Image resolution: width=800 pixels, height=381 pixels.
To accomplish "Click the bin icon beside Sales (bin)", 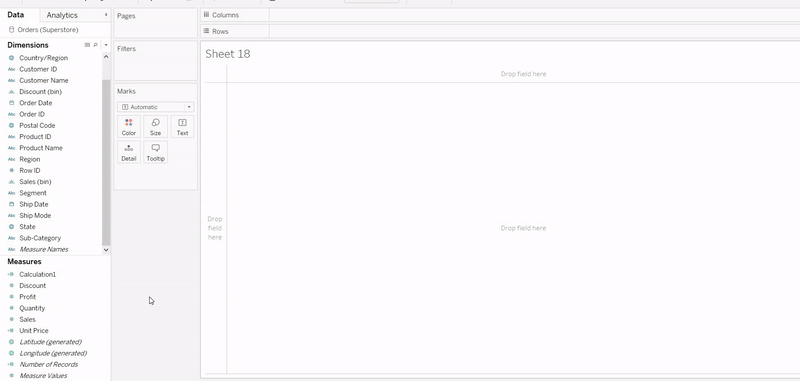I will click(11, 182).
